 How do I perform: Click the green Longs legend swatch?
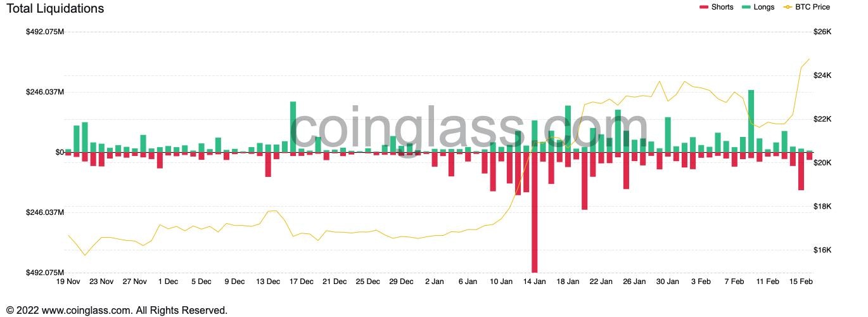click(x=746, y=8)
